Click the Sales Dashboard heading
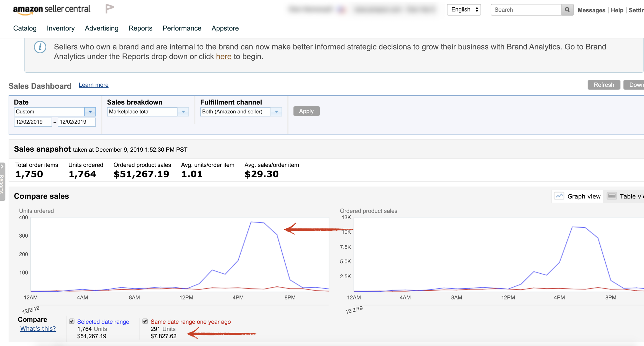 point(40,86)
